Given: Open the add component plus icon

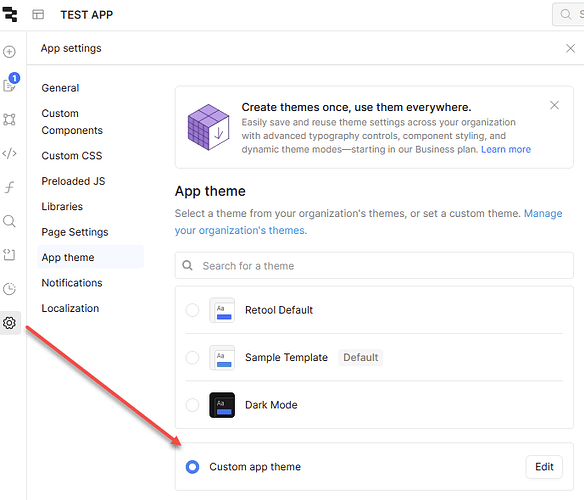Looking at the screenshot, I should pyautogui.click(x=9, y=52).
